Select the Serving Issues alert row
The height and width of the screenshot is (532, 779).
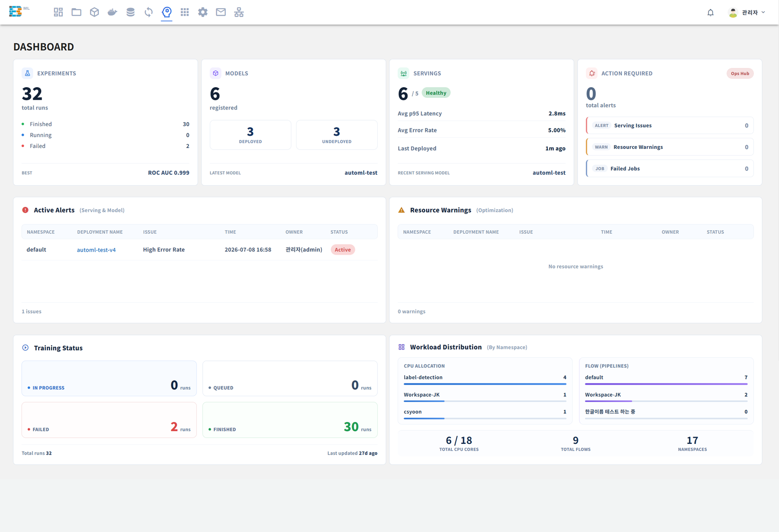point(670,126)
